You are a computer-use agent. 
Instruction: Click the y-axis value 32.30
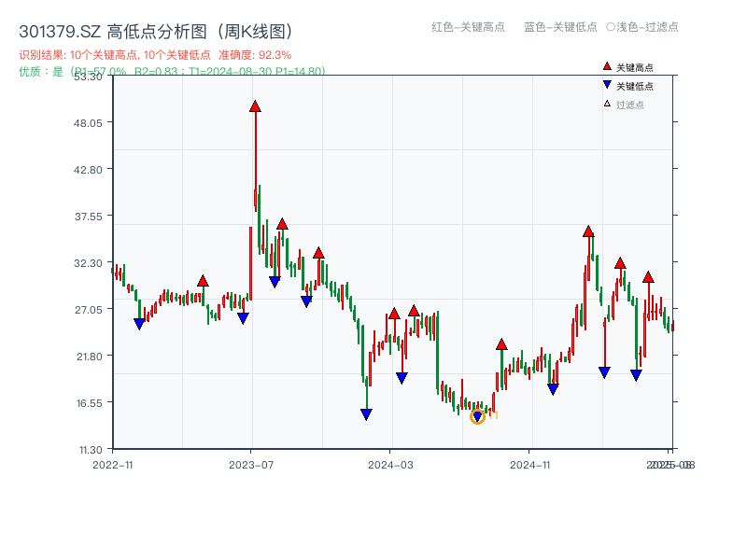(88, 263)
